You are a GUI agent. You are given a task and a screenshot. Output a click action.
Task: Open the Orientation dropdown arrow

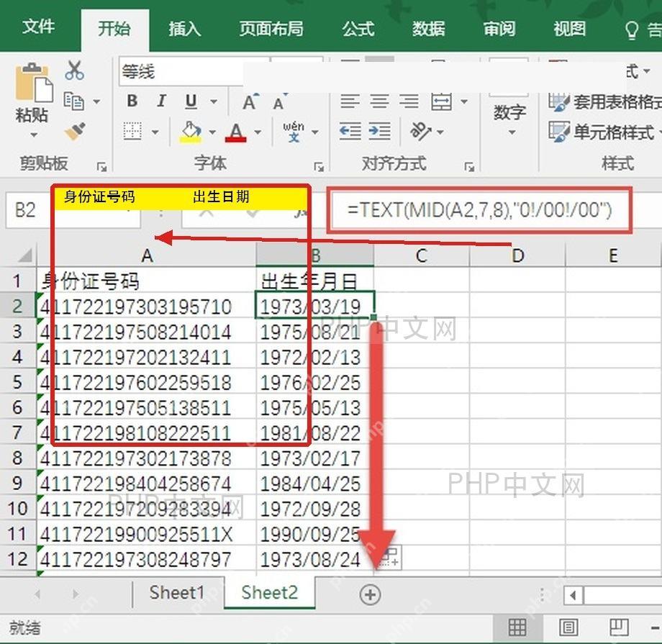pos(440,132)
